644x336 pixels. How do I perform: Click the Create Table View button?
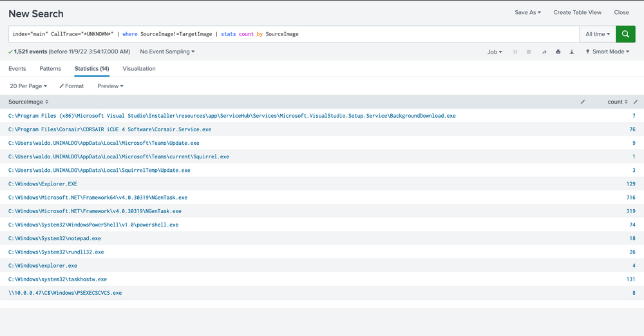(x=577, y=12)
